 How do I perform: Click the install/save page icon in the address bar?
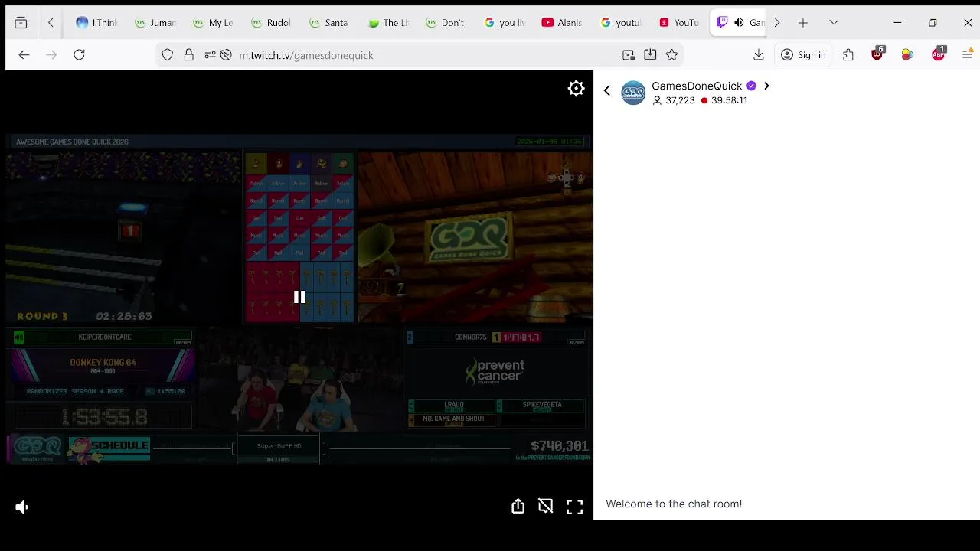[x=650, y=55]
